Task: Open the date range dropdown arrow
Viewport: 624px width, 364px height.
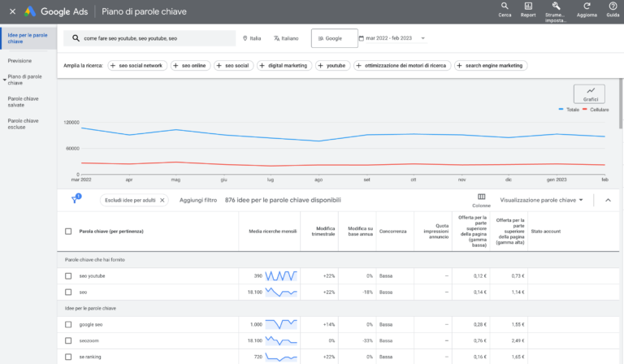Action: point(423,38)
